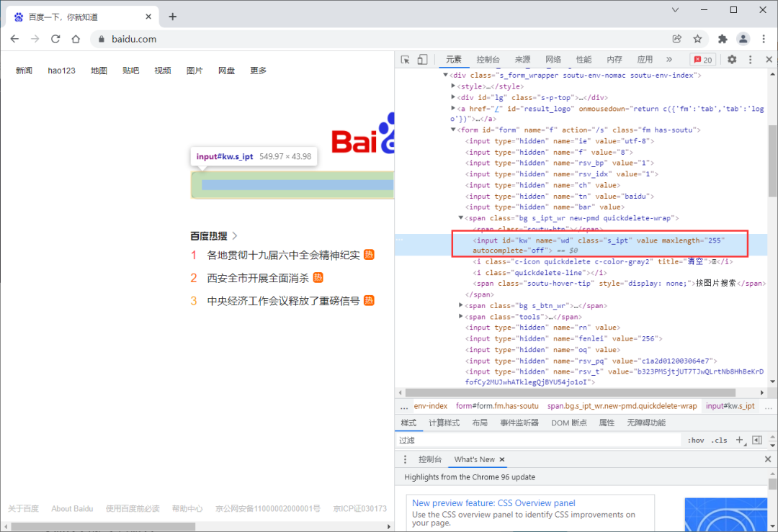Expand the span class="tools" node
Screen dimensions: 778x532
click(x=461, y=316)
